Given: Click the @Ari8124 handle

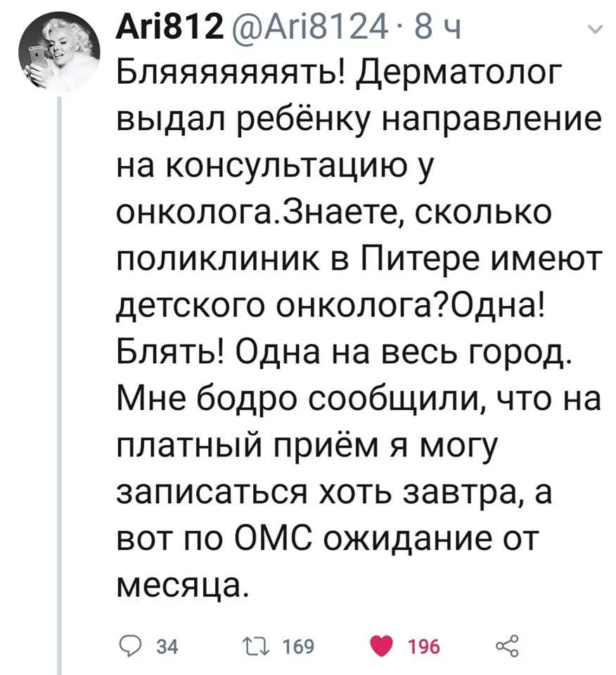Looking at the screenshot, I should point(308,29).
